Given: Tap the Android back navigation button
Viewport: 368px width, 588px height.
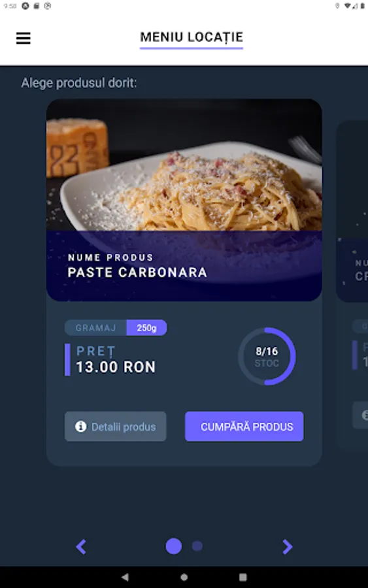Looking at the screenshot, I should click(125, 577).
